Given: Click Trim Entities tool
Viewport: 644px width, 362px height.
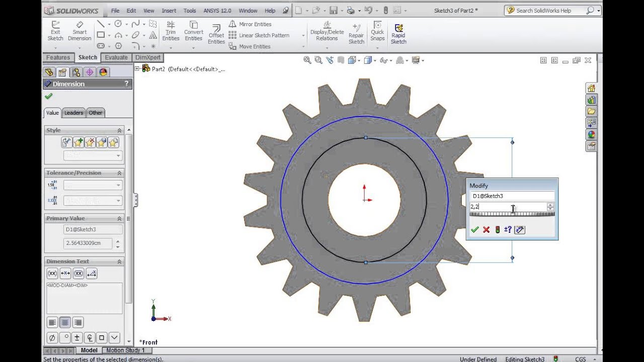Looking at the screenshot, I should pyautogui.click(x=171, y=31).
